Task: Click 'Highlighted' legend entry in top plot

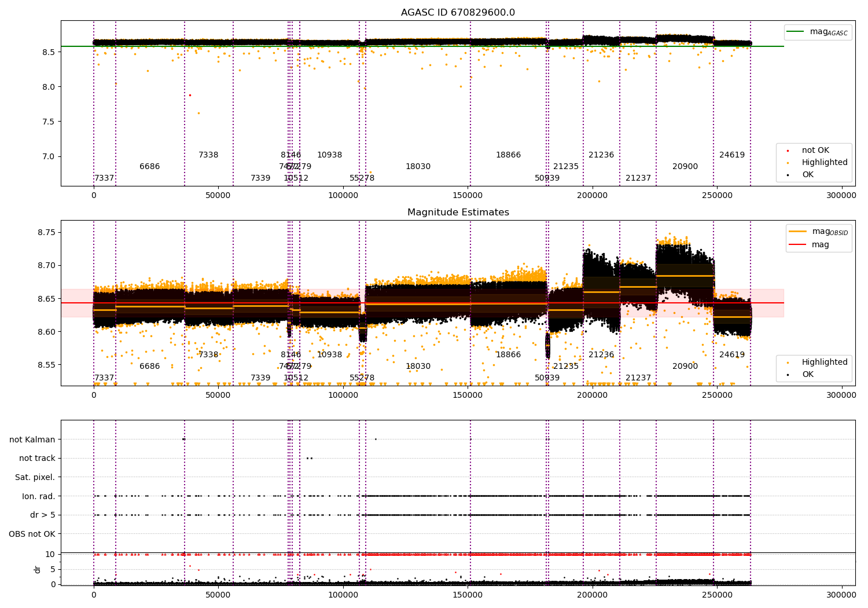Action: click(818, 163)
